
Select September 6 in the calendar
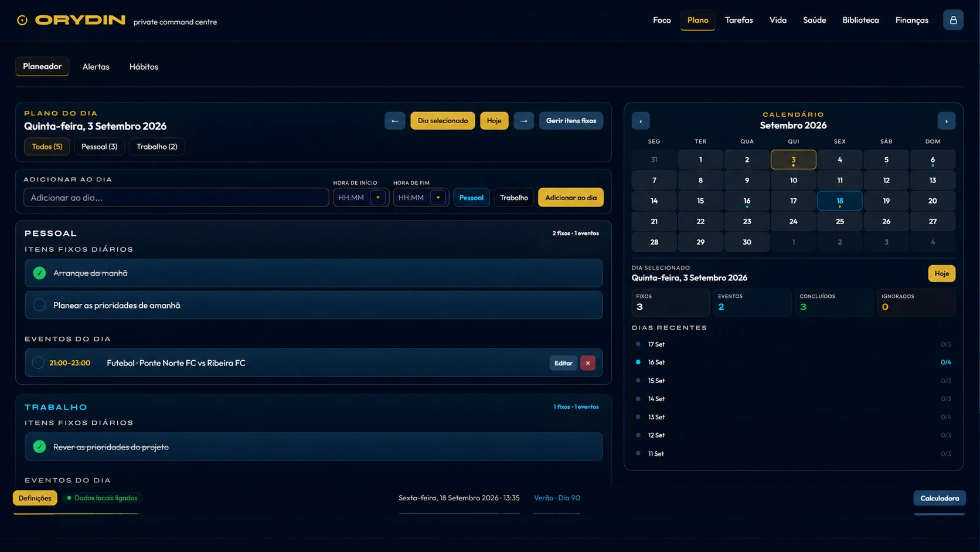[933, 160]
